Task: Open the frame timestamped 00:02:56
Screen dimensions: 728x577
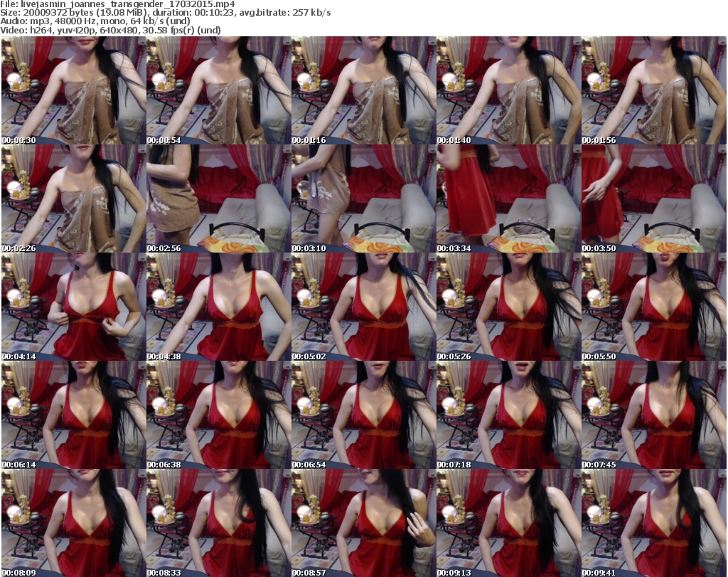Action: tap(218, 199)
